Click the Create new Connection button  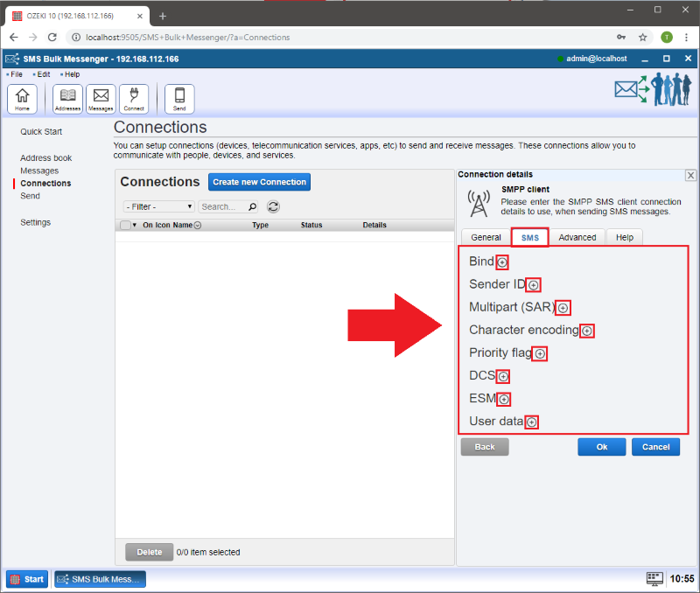coord(259,182)
